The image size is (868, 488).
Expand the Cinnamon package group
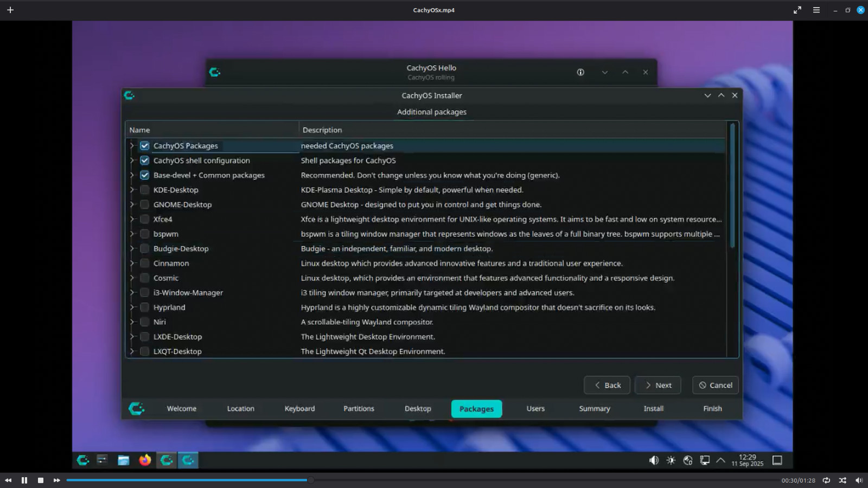[x=132, y=263]
